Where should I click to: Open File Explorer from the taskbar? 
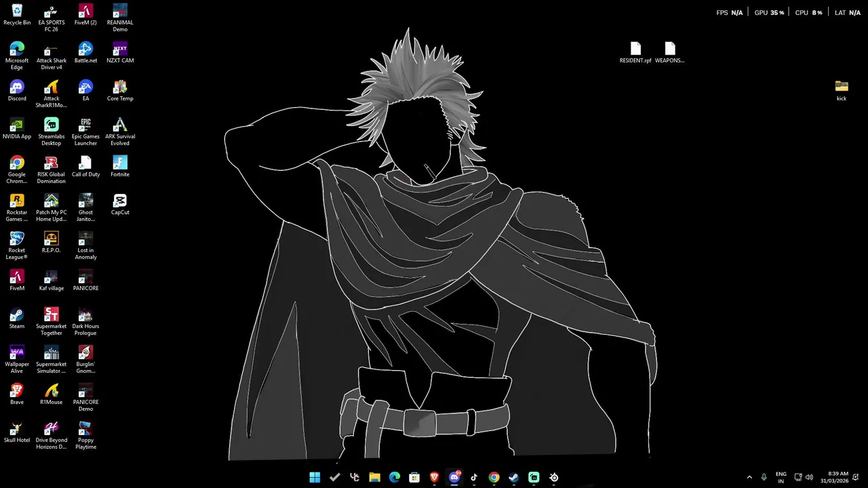pos(374,477)
